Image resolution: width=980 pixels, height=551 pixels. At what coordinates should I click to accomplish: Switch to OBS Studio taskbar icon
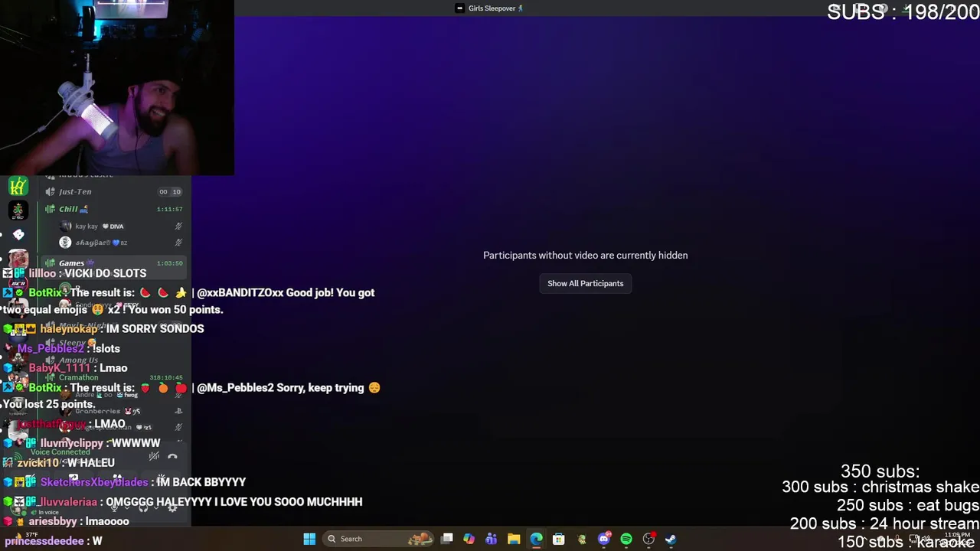[x=648, y=539]
